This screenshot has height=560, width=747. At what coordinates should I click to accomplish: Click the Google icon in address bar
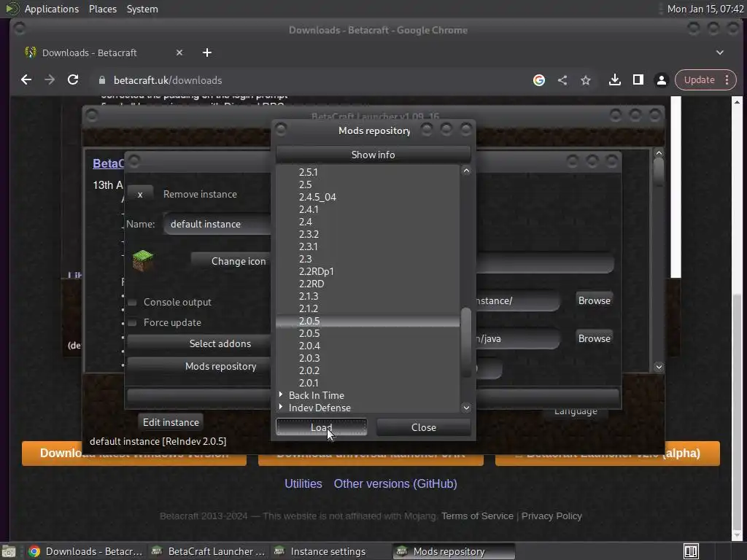click(x=539, y=80)
